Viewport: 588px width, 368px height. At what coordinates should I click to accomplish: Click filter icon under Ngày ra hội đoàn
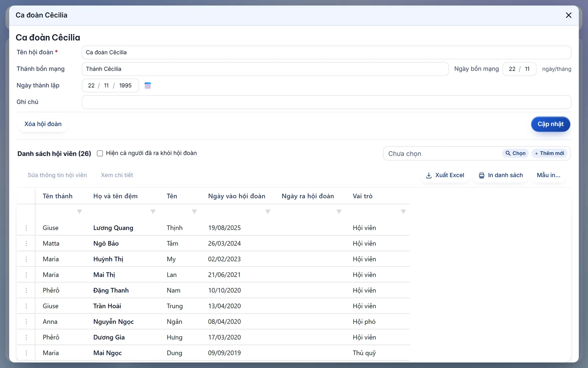point(339,212)
